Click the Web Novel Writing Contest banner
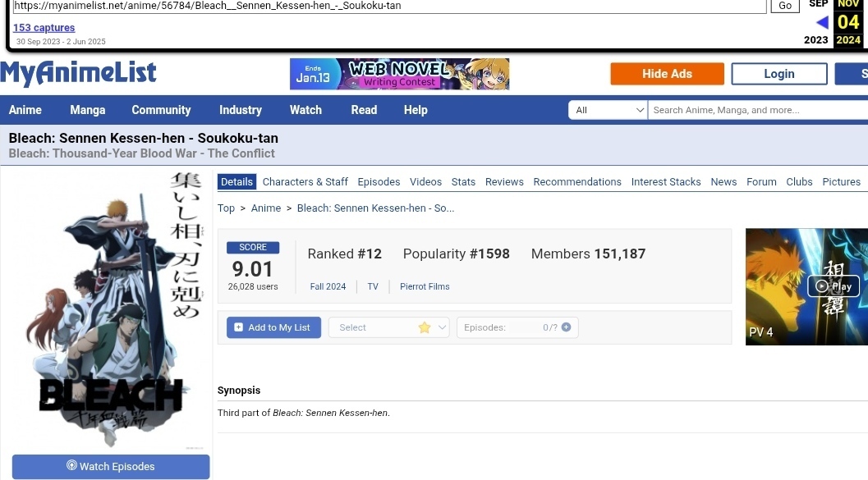The image size is (868, 480). pos(399,74)
